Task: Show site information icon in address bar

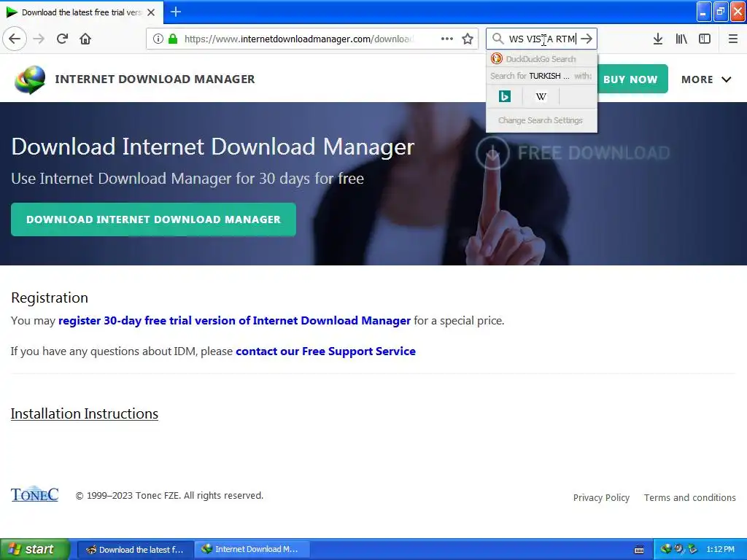Action: 158,39
